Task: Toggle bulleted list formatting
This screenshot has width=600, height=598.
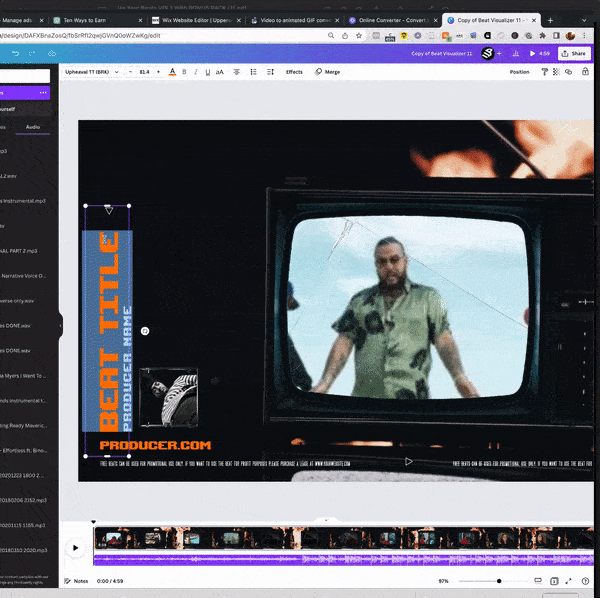Action: click(253, 72)
